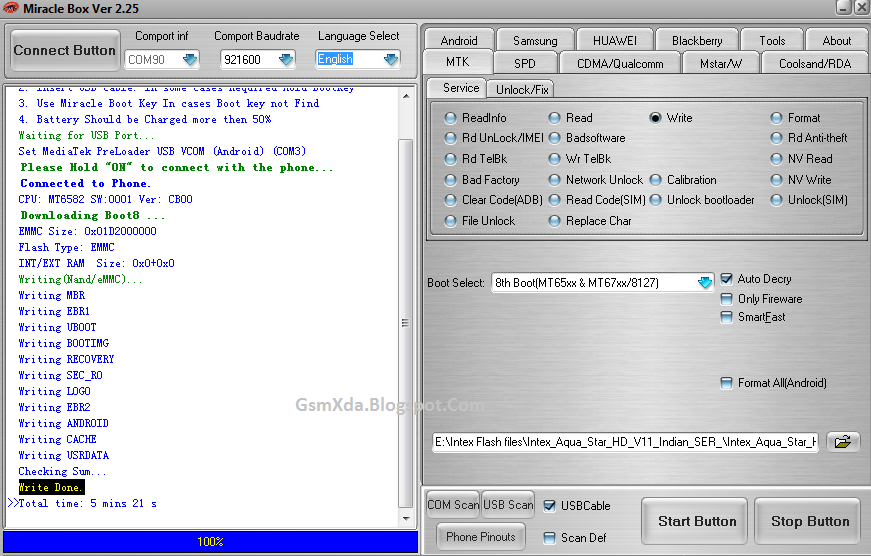Select the SPD tab
The height and width of the screenshot is (556, 871).
(x=524, y=63)
